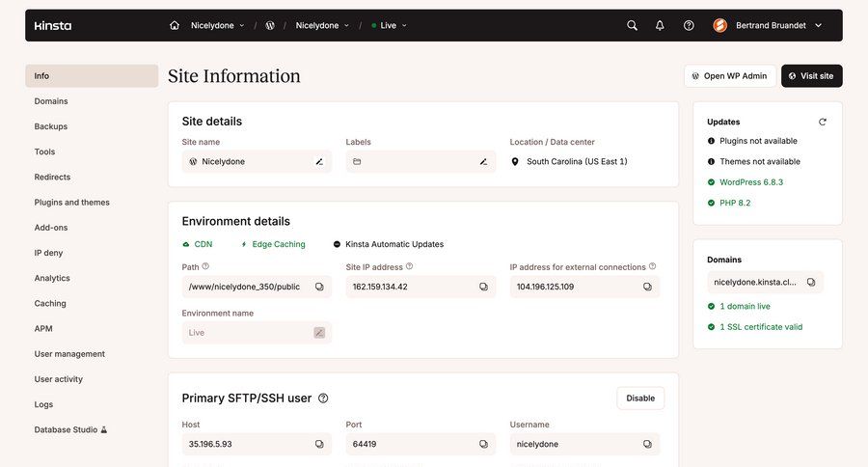The image size is (868, 467).
Task: Open APM in the sidebar
Action: pos(43,328)
